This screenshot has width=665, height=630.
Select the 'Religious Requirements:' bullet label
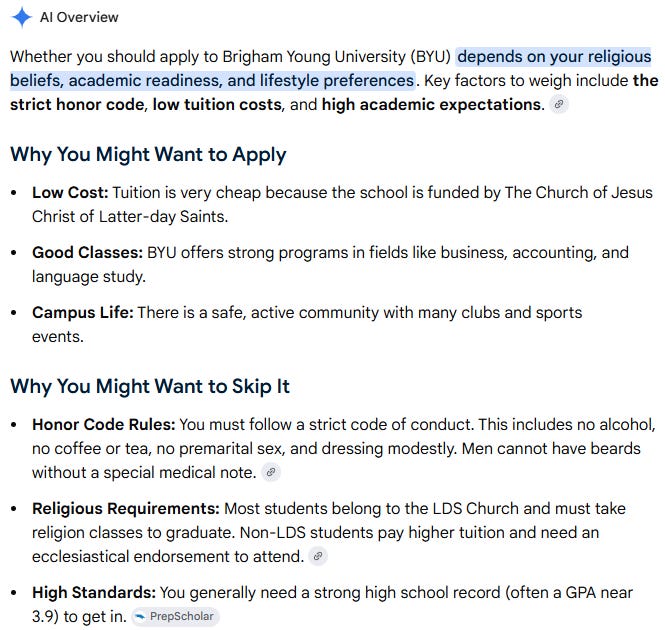126,509
